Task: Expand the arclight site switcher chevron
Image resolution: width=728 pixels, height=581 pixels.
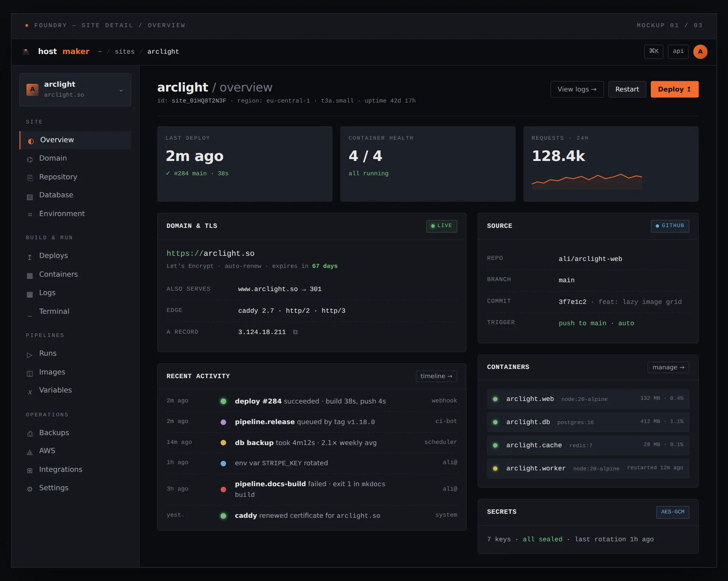Action: (121, 90)
